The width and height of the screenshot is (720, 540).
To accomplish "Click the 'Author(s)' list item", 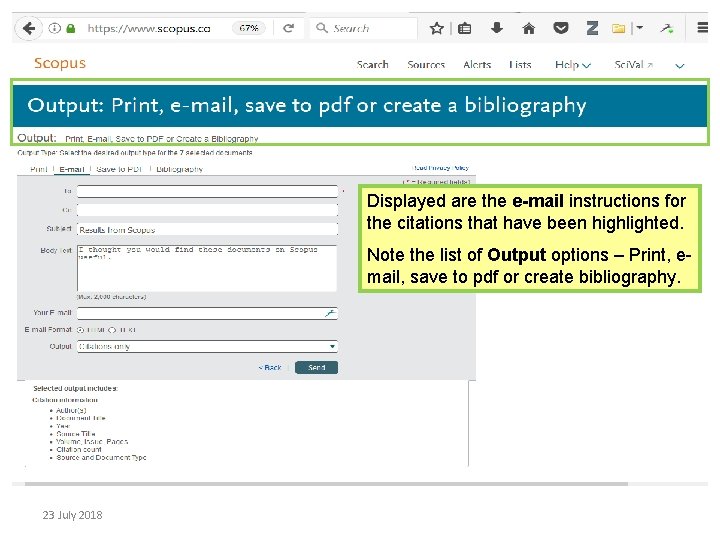I will (71, 410).
